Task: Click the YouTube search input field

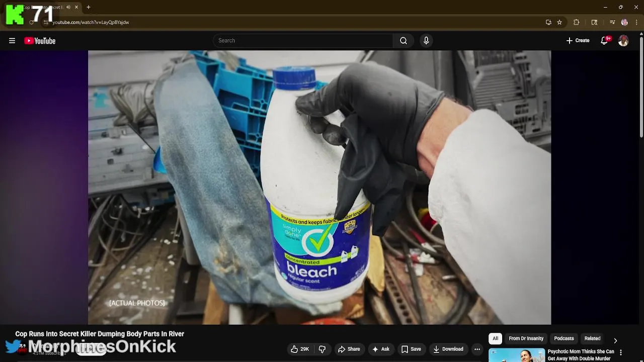Action: (303, 41)
